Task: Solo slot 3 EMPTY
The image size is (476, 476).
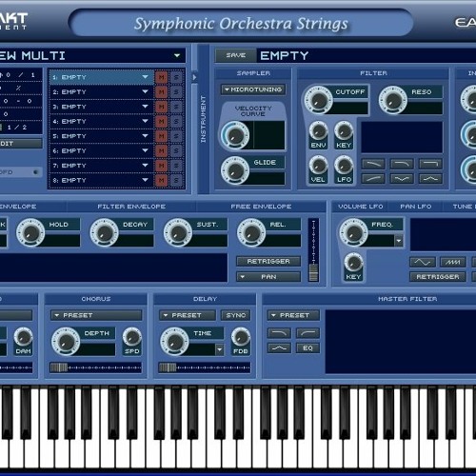Action: coord(176,107)
